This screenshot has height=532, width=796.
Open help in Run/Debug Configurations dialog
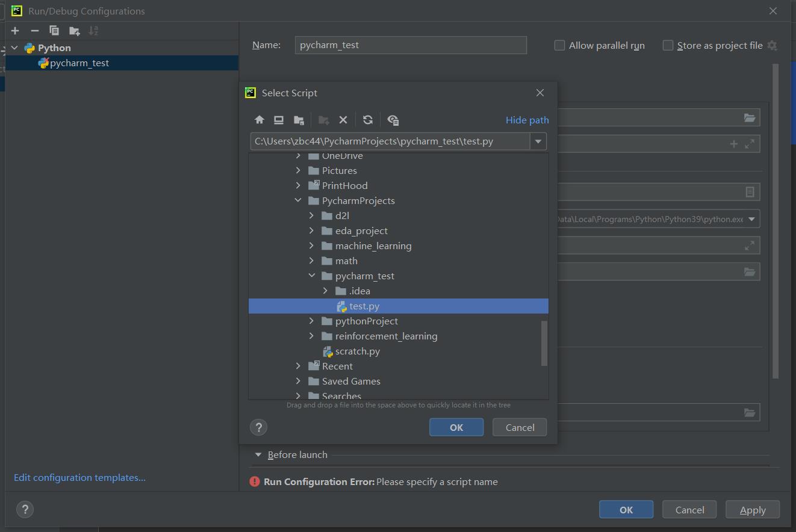[25, 509]
